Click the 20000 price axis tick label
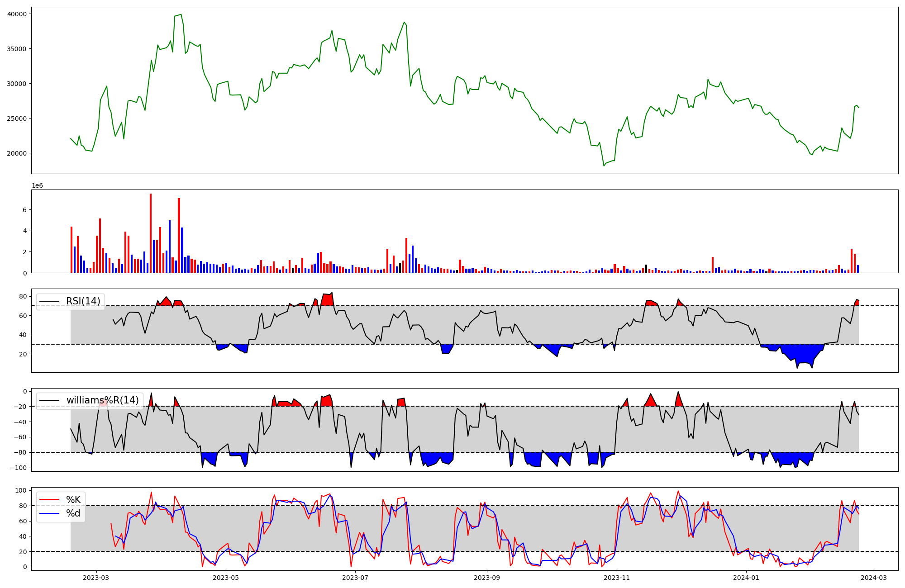 click(x=17, y=153)
